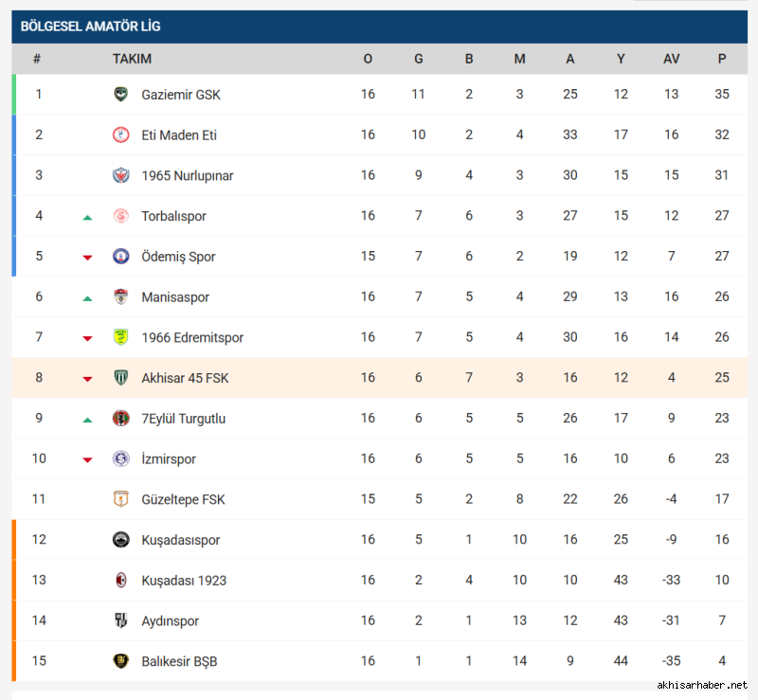This screenshot has height=700, width=758.
Task: Click the Kuşadası 1923 club logo
Action: pyautogui.click(x=120, y=581)
